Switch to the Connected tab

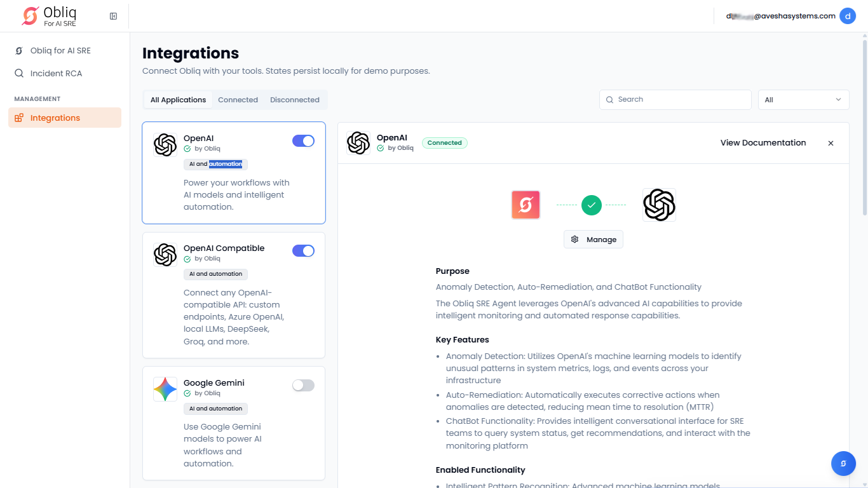click(238, 100)
